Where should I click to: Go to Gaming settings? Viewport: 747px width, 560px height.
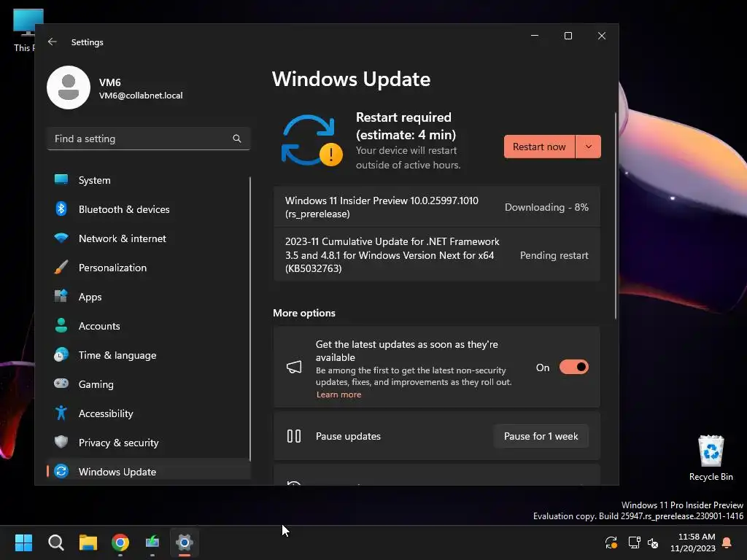[x=149, y=384]
